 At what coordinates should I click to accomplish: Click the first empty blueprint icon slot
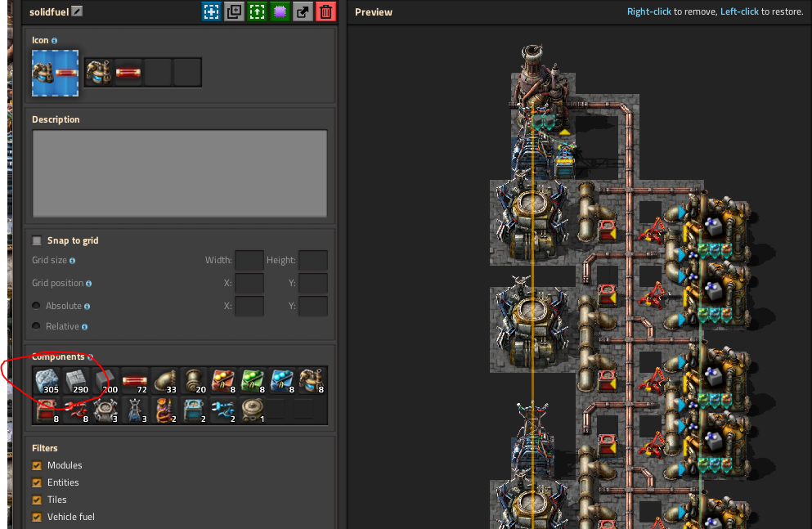(158, 73)
